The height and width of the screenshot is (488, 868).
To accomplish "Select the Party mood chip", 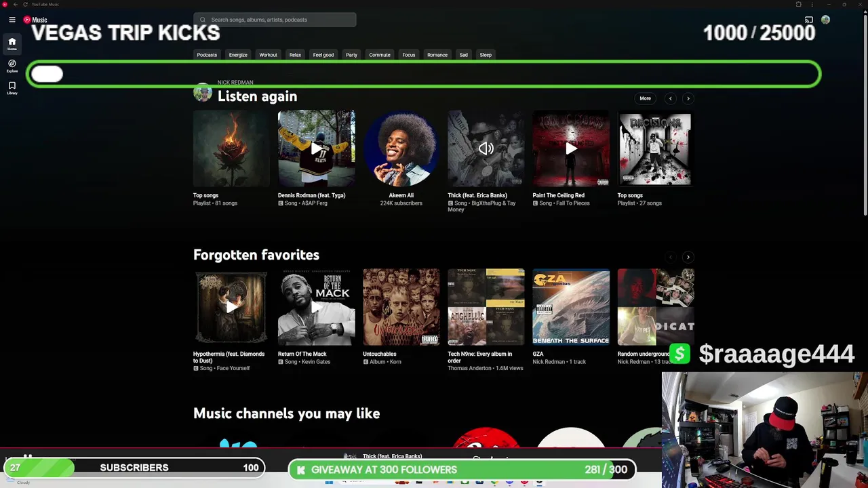I will click(351, 55).
